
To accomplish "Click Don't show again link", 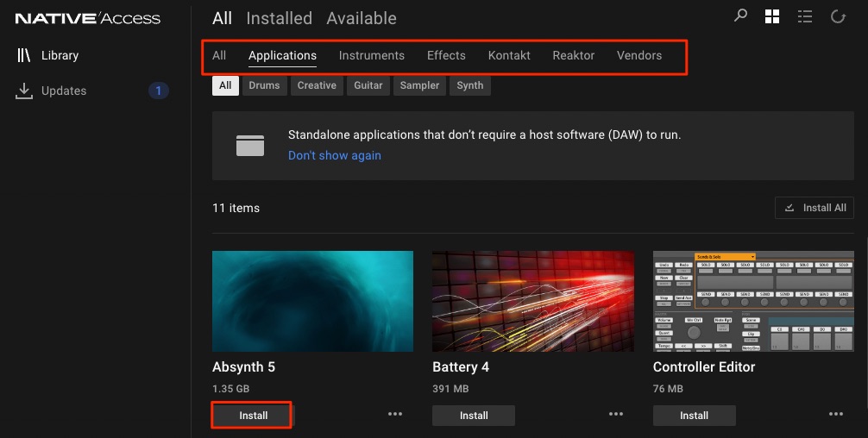I will coord(335,155).
